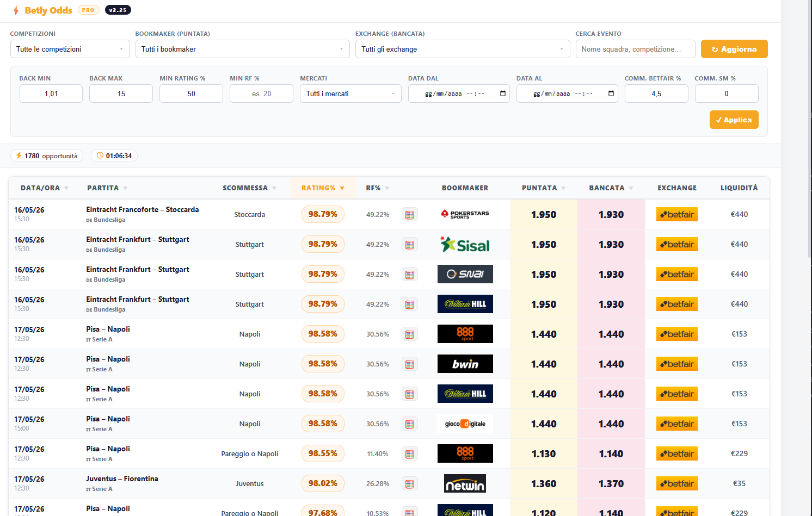The height and width of the screenshot is (516, 812).
Task: Click Snai bookmaker logo
Action: [465, 274]
